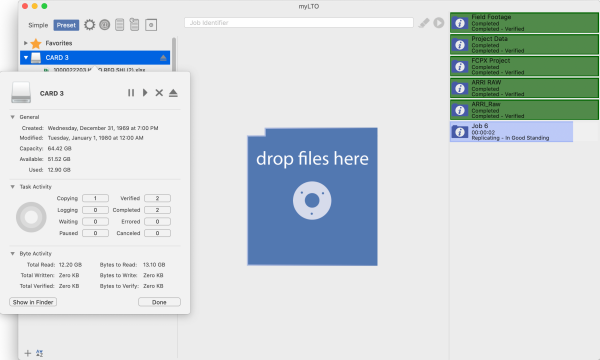Click the email @ notification icon
Image resolution: width=600 pixels, height=360 pixels.
pyautogui.click(x=104, y=25)
